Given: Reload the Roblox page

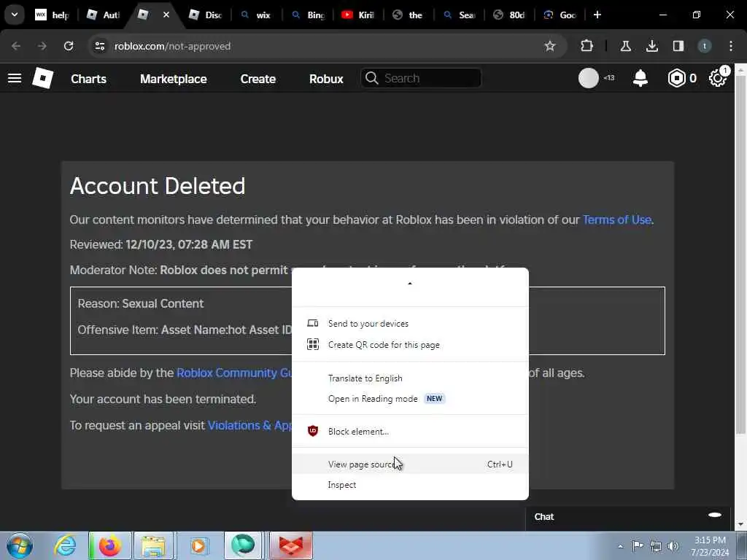Looking at the screenshot, I should click(x=69, y=46).
